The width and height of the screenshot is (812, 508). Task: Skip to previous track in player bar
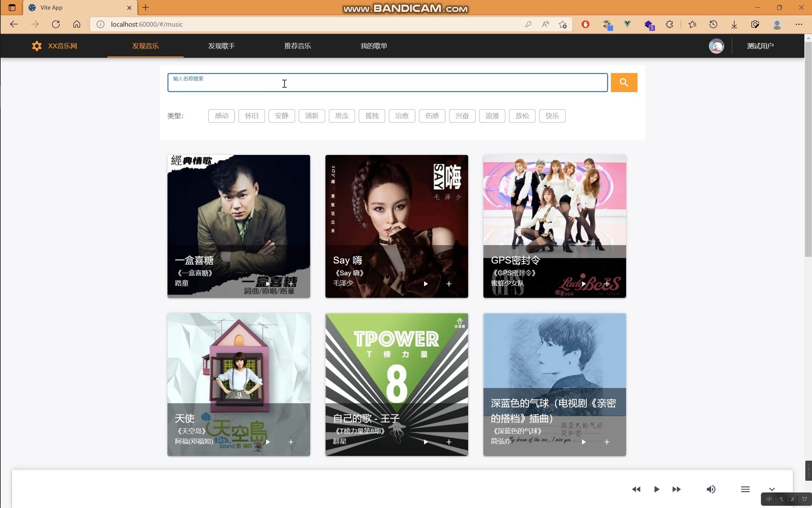pos(636,489)
